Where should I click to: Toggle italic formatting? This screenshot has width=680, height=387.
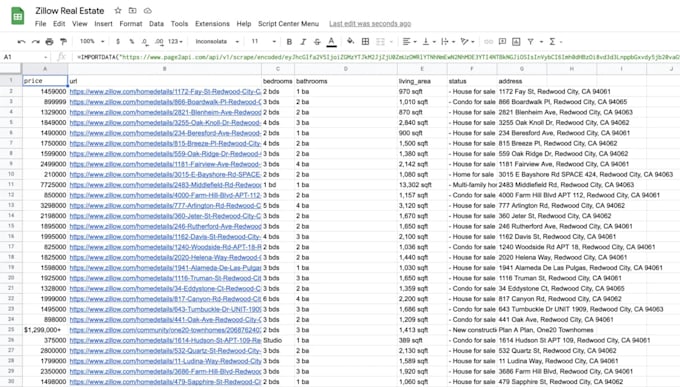pyautogui.click(x=303, y=42)
